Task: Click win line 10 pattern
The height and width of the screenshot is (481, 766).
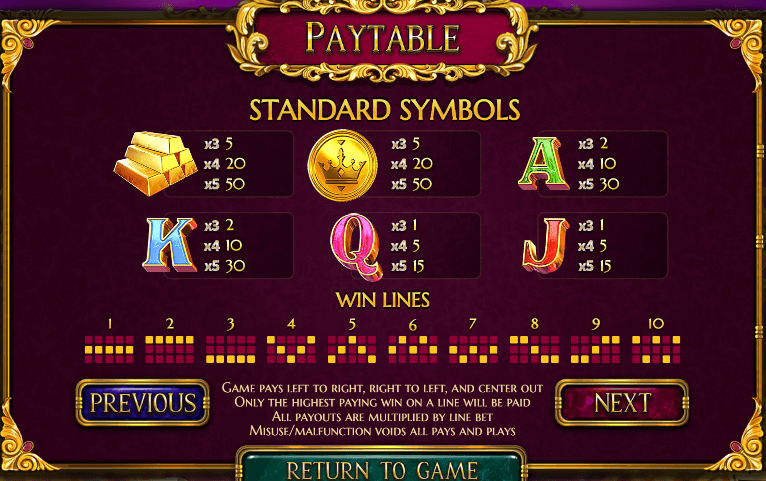Action: click(656, 350)
